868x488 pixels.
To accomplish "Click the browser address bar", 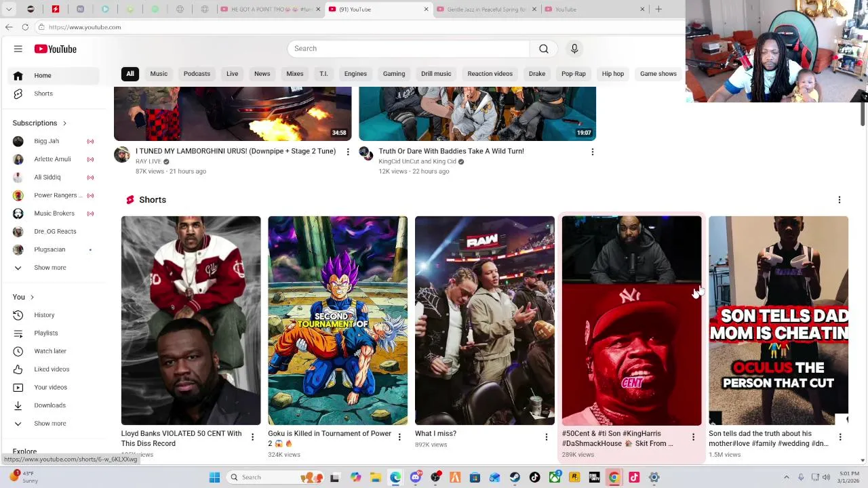I will 359,27.
